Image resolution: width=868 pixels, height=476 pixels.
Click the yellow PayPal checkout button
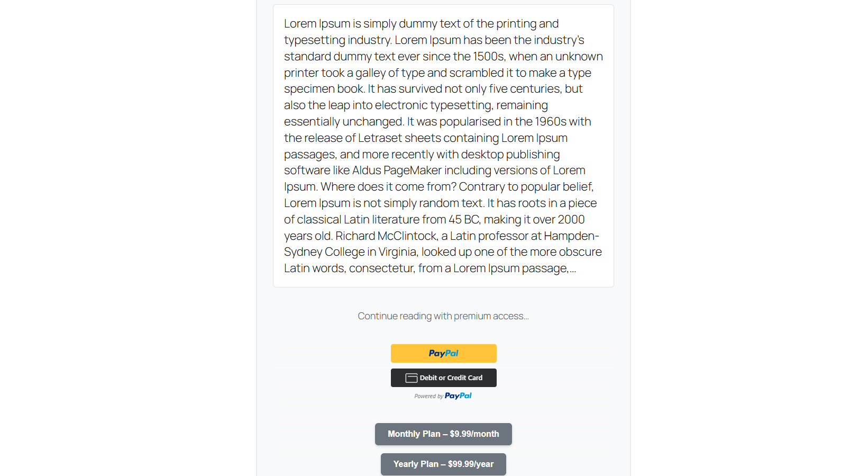(443, 353)
